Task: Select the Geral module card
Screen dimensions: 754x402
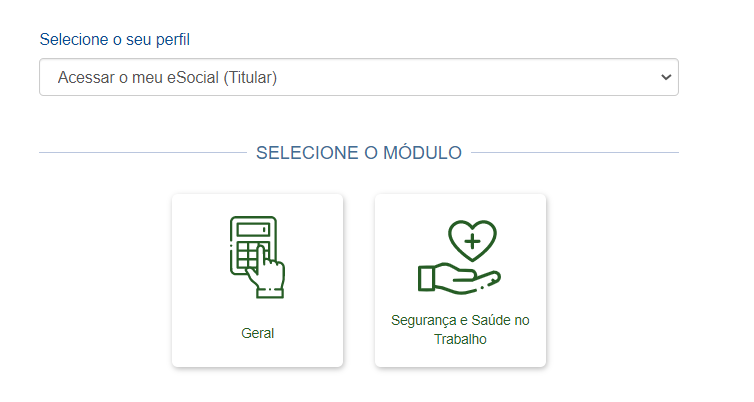Action: point(257,280)
